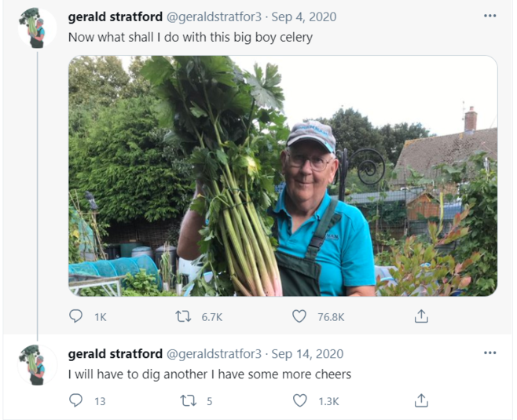Like the 'dig another' tweet
Image resolution: width=517 pixels, height=420 pixels.
click(299, 401)
